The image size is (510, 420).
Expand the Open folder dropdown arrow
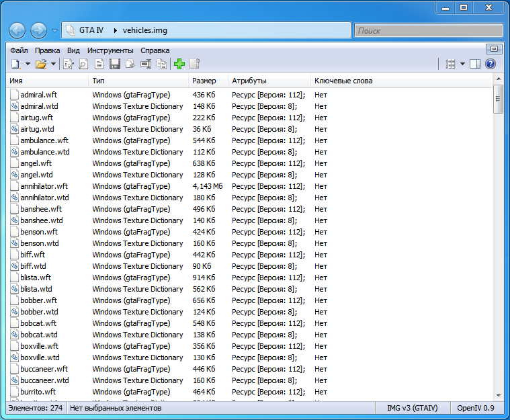click(53, 64)
